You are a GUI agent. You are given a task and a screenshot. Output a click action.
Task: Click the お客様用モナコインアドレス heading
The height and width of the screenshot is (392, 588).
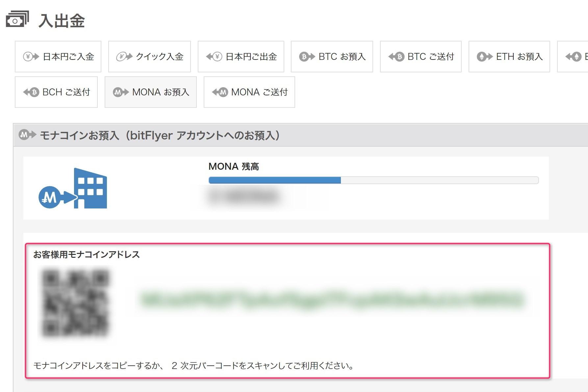click(x=87, y=255)
